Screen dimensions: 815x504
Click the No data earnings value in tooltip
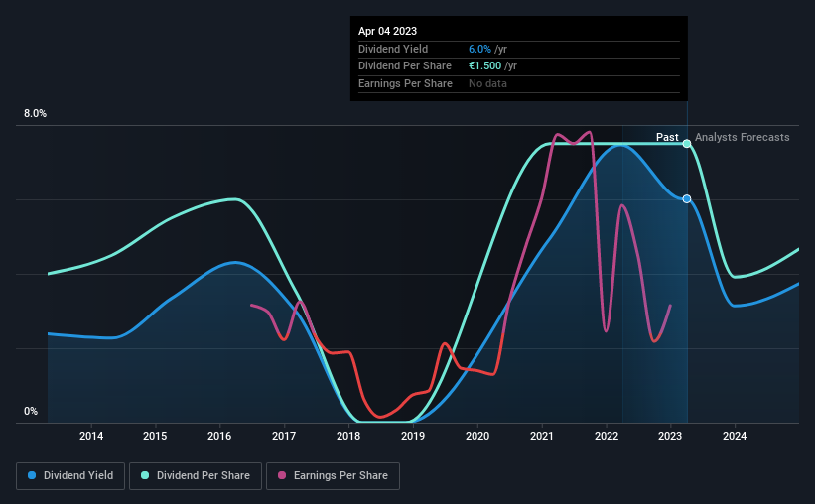coord(487,83)
